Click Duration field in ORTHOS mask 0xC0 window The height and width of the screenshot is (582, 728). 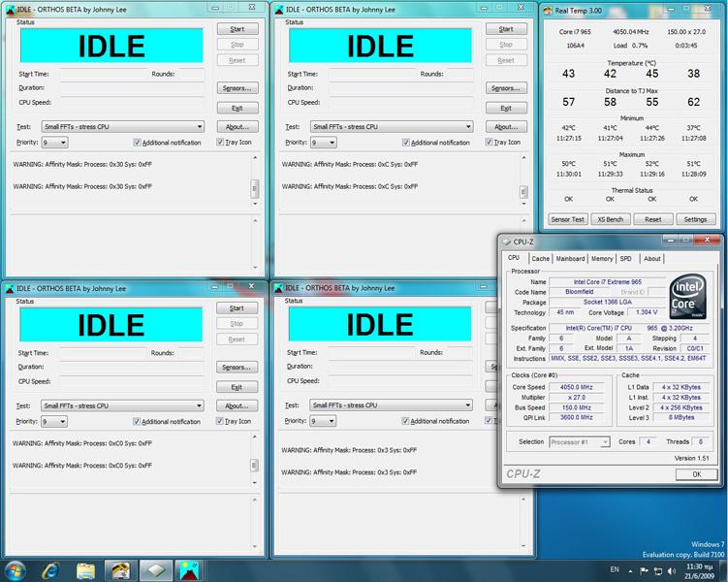tap(132, 367)
